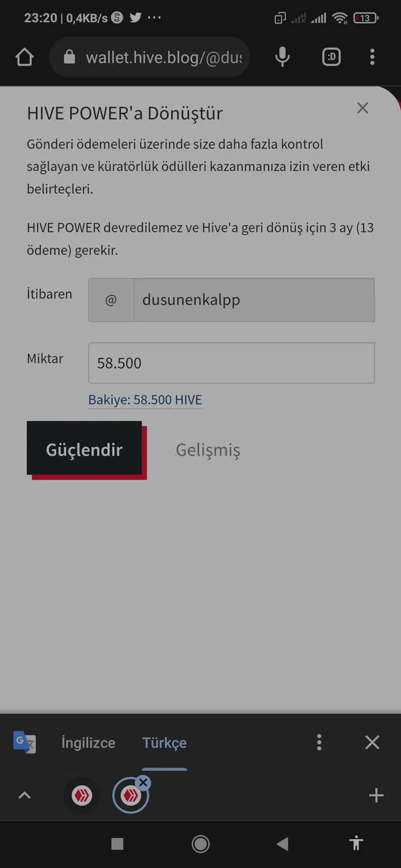401x868 pixels.
Task: Open the tab switcher icon
Action: (331, 58)
